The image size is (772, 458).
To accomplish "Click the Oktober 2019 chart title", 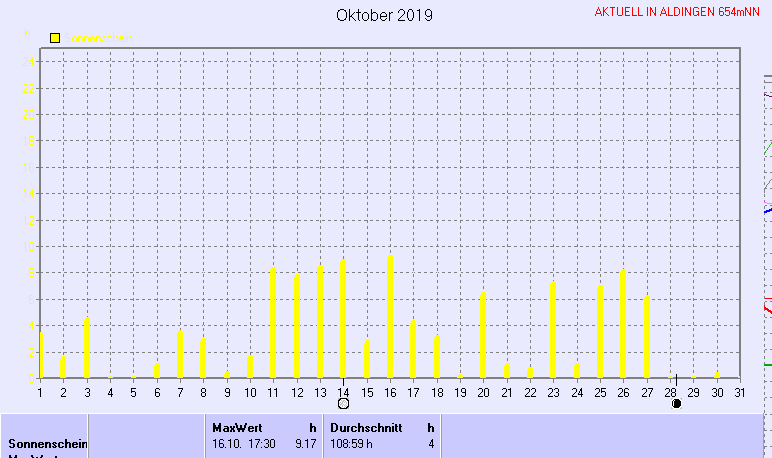I will pos(384,15).
